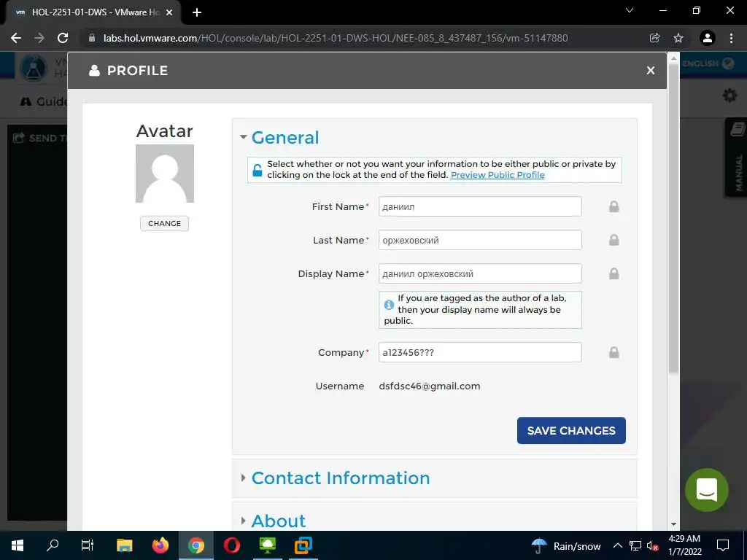Open Chrome three-dot menu
Image resolution: width=747 pixels, height=560 pixels.
(731, 38)
